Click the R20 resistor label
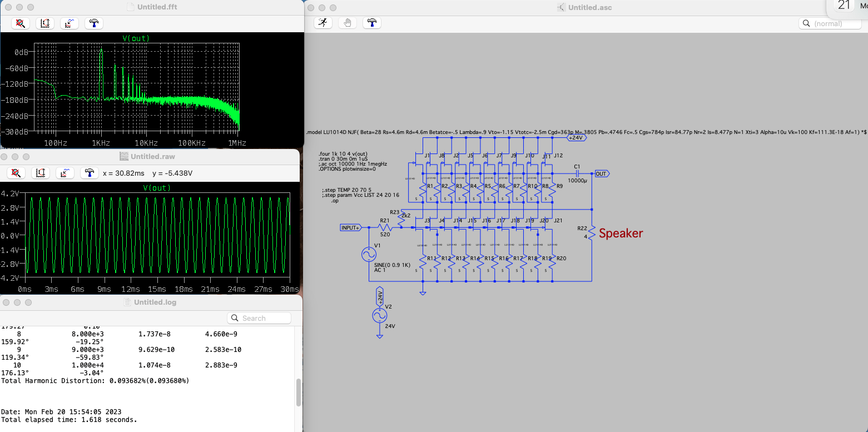Viewport: 868px width, 432px height. (x=561, y=259)
